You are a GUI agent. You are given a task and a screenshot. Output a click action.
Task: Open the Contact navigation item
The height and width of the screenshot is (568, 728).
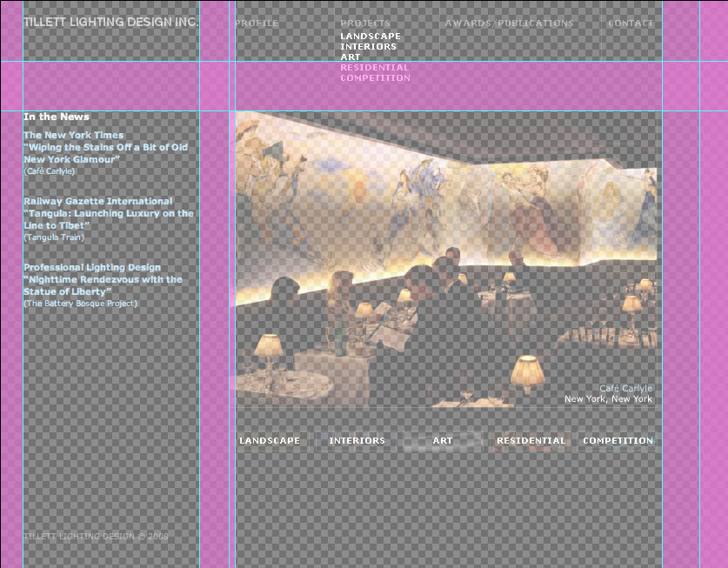coord(631,23)
